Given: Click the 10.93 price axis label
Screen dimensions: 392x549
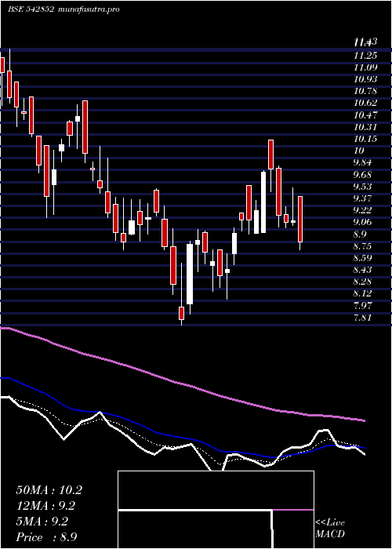Looking at the screenshot, I should [365, 79].
